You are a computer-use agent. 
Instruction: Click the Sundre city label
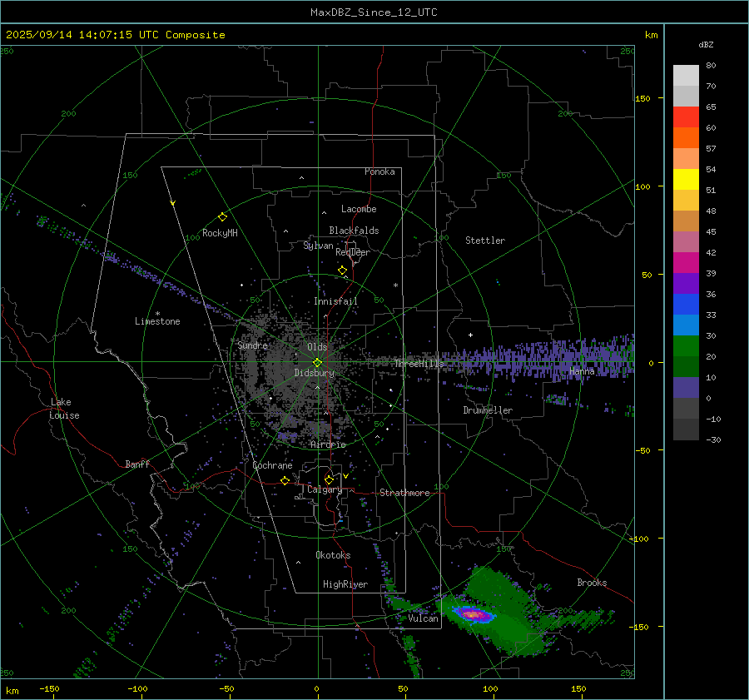(x=253, y=345)
